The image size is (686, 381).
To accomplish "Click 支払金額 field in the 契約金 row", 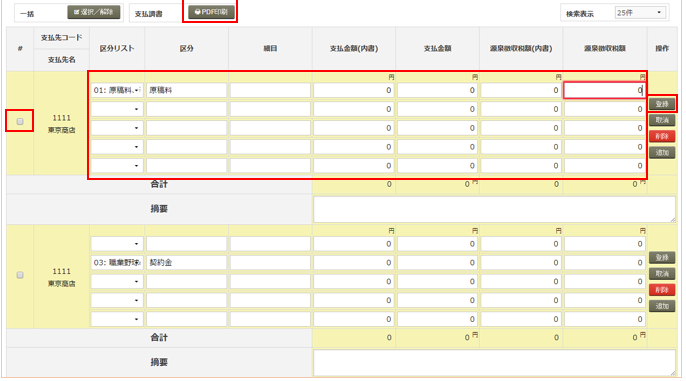I will 438,262.
